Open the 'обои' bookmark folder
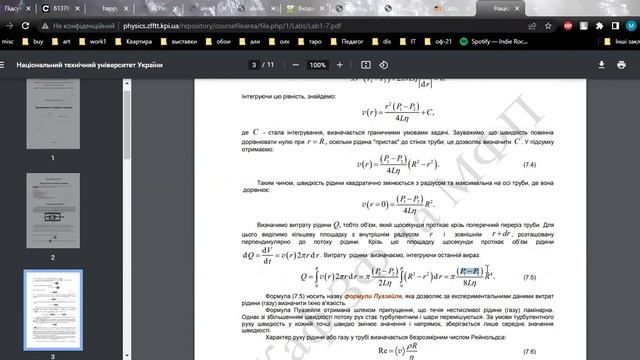Viewport: 640px width, 360px height. [x=218, y=42]
